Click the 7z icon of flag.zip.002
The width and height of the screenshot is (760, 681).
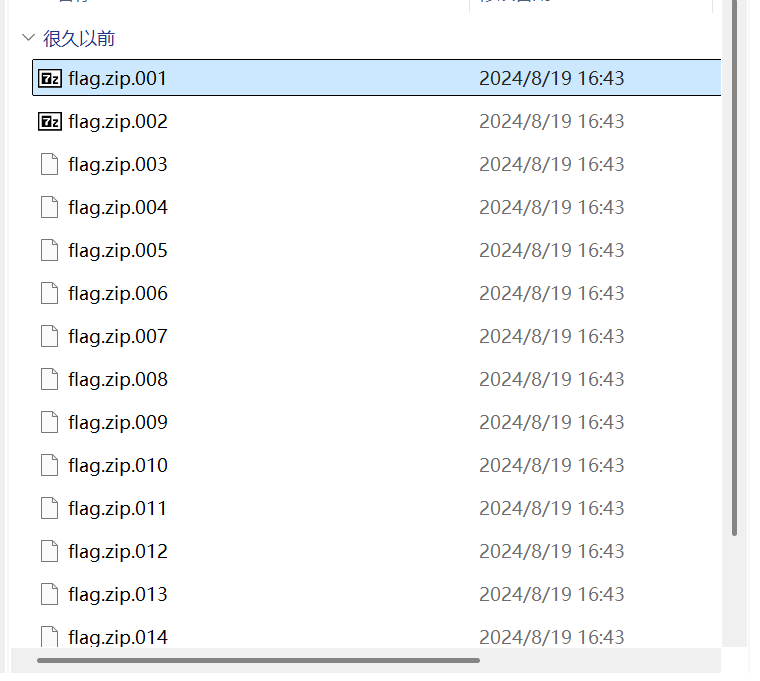coord(50,121)
